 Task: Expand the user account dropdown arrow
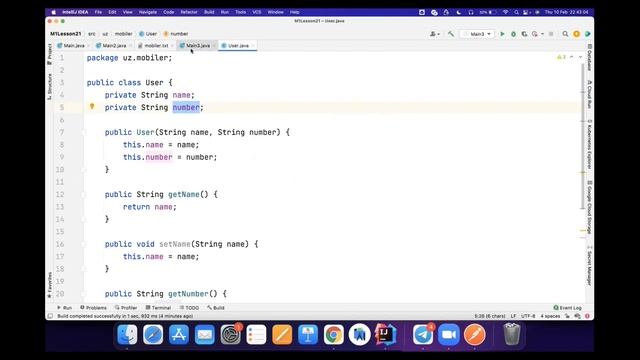(438, 34)
